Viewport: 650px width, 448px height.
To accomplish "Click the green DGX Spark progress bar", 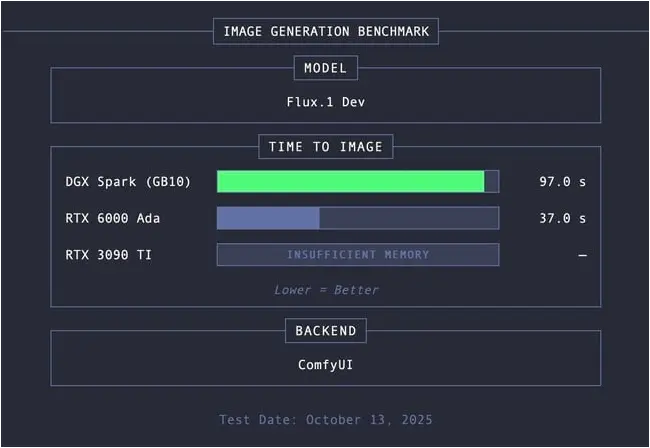I will pos(350,181).
